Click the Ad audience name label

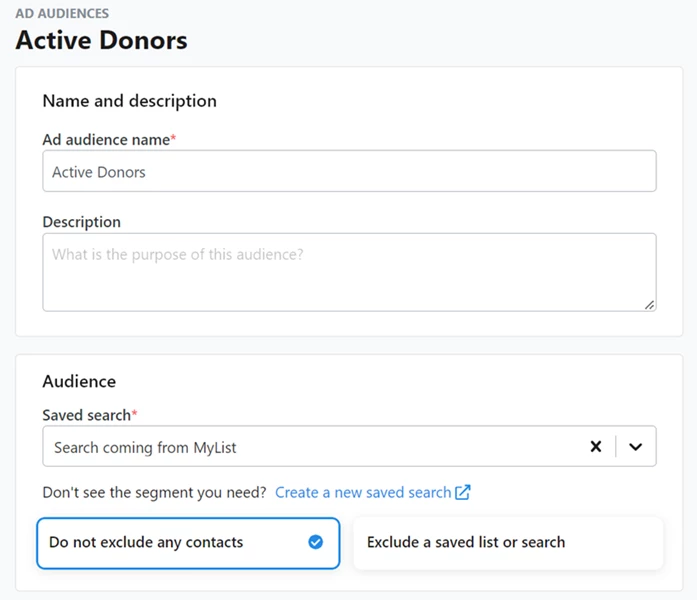tap(109, 140)
